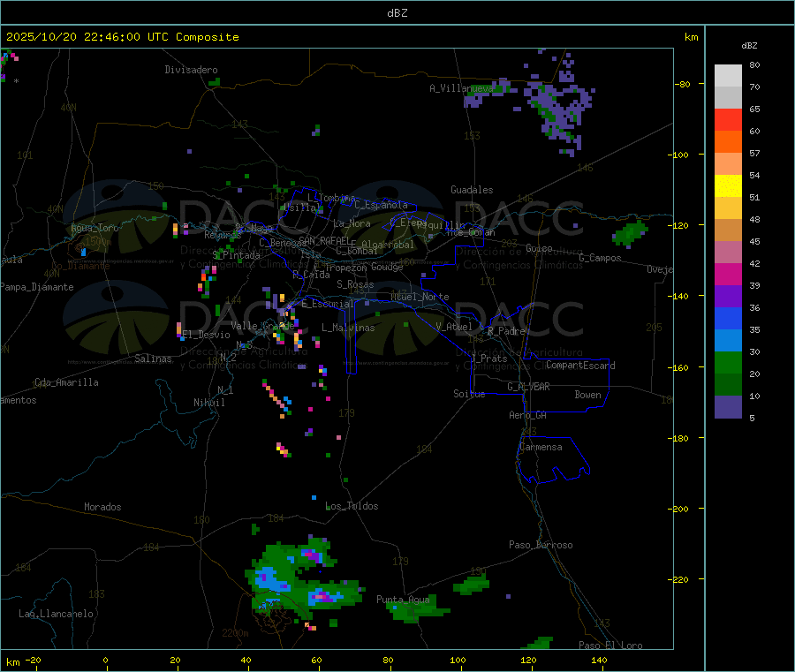
Task: Click the royal blue 35-36 dBZ legend swatch
Action: click(728, 318)
